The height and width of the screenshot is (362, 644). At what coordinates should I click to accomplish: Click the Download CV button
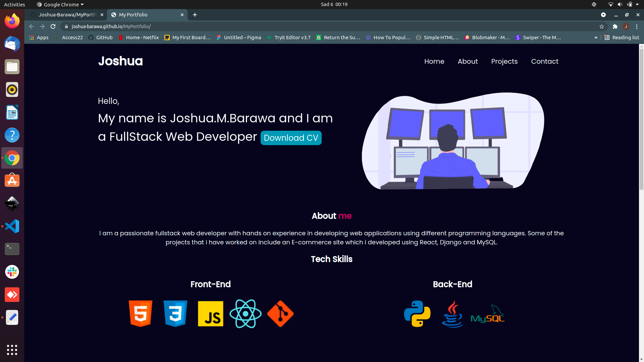click(291, 138)
